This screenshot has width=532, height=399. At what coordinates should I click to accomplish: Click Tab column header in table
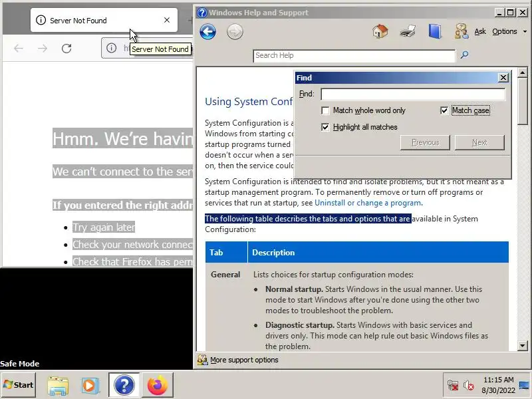216,253
